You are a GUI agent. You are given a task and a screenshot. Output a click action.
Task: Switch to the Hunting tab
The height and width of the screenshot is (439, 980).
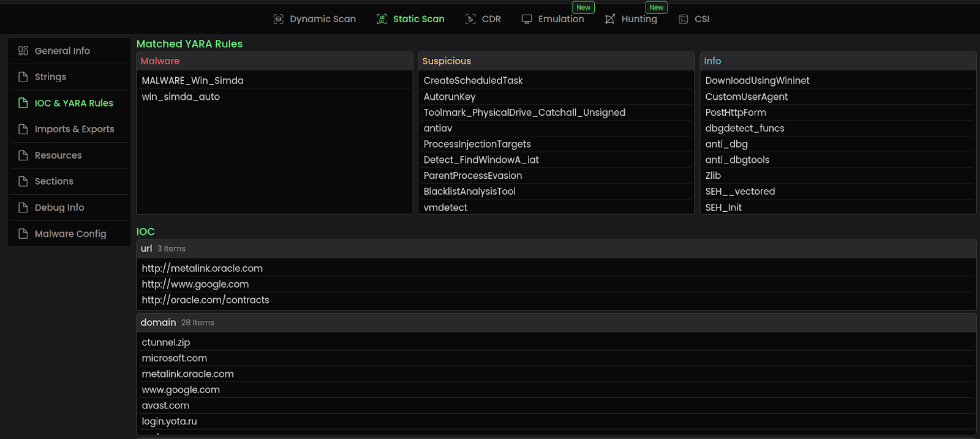(x=631, y=19)
